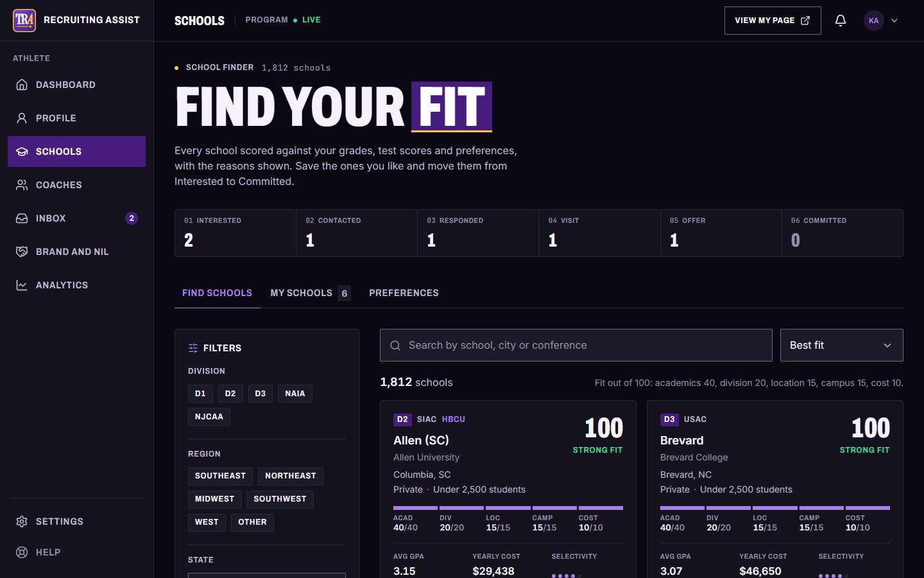
Task: Open Settings in the sidebar
Action: (x=76, y=521)
